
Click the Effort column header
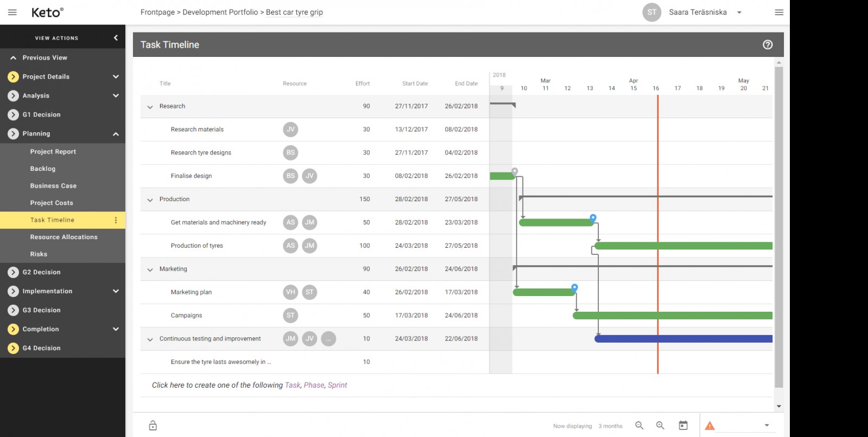coord(362,83)
